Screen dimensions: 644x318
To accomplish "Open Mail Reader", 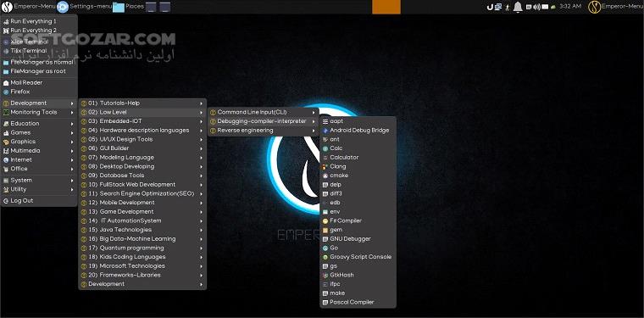I will (x=39, y=82).
